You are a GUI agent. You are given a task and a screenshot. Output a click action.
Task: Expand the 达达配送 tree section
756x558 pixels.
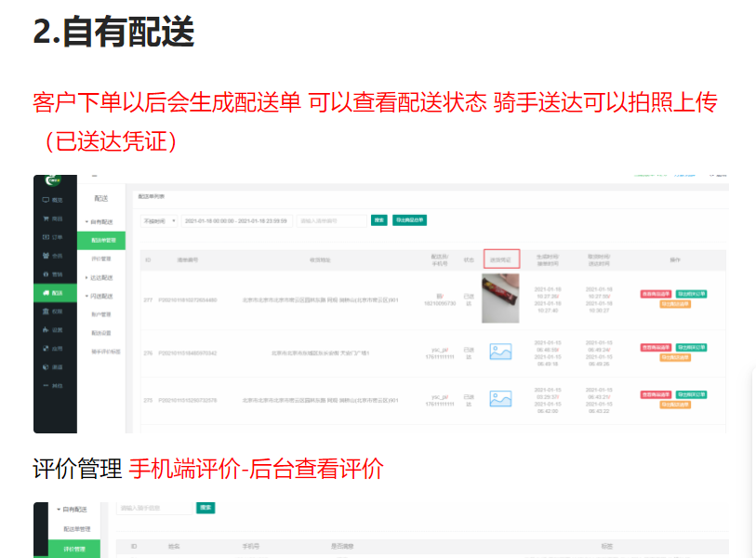pos(86,277)
